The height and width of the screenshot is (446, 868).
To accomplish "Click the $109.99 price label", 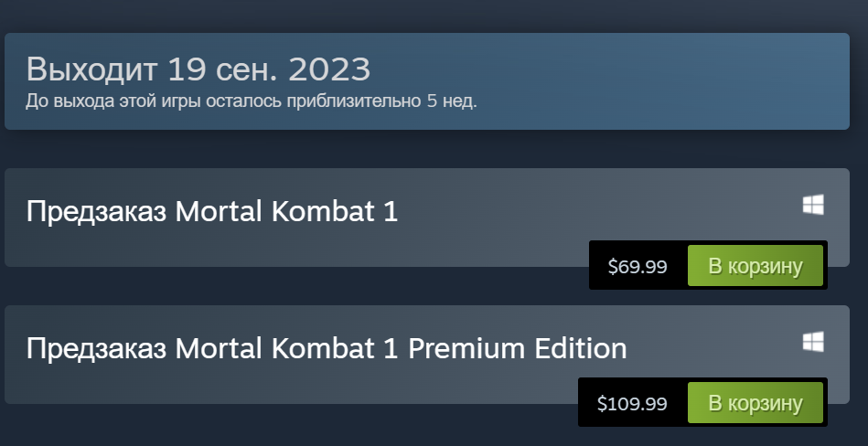I will pyautogui.click(x=632, y=403).
